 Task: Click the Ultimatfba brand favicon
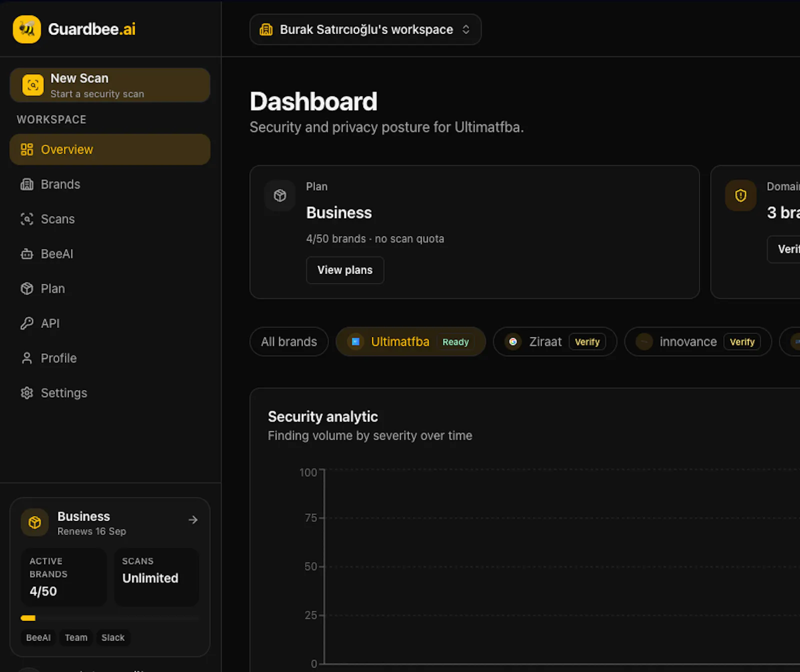[x=355, y=342]
